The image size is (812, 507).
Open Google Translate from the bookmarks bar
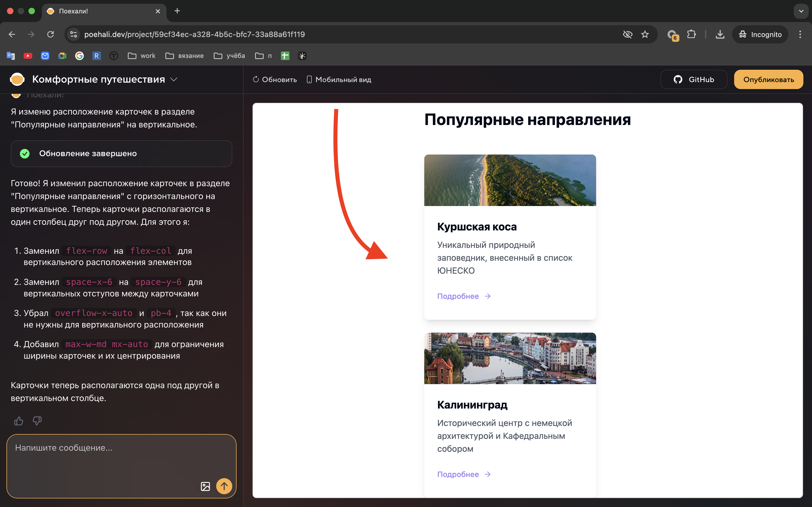pos(10,56)
